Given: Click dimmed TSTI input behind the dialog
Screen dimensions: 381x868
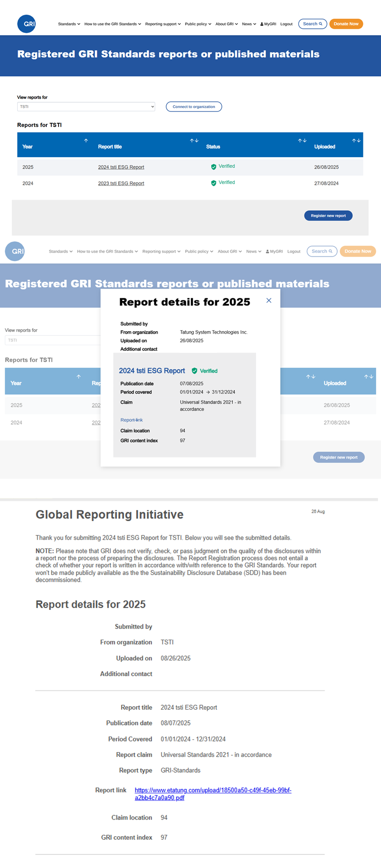Looking at the screenshot, I should 53,340.
